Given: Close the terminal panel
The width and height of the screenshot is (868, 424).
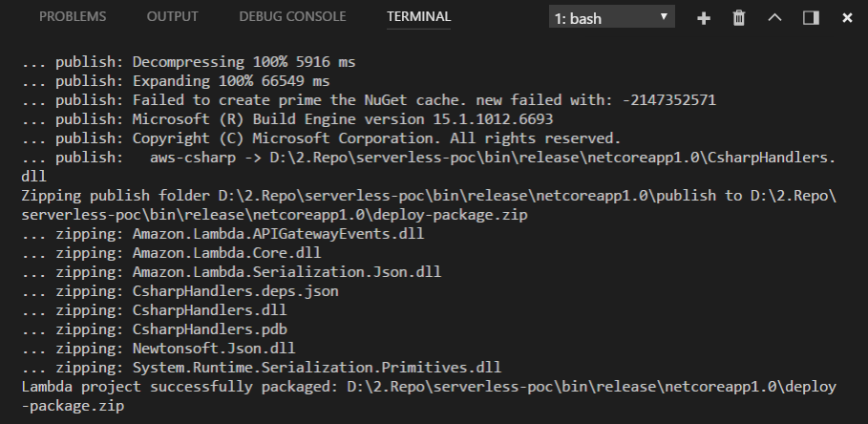Looking at the screenshot, I should [847, 18].
